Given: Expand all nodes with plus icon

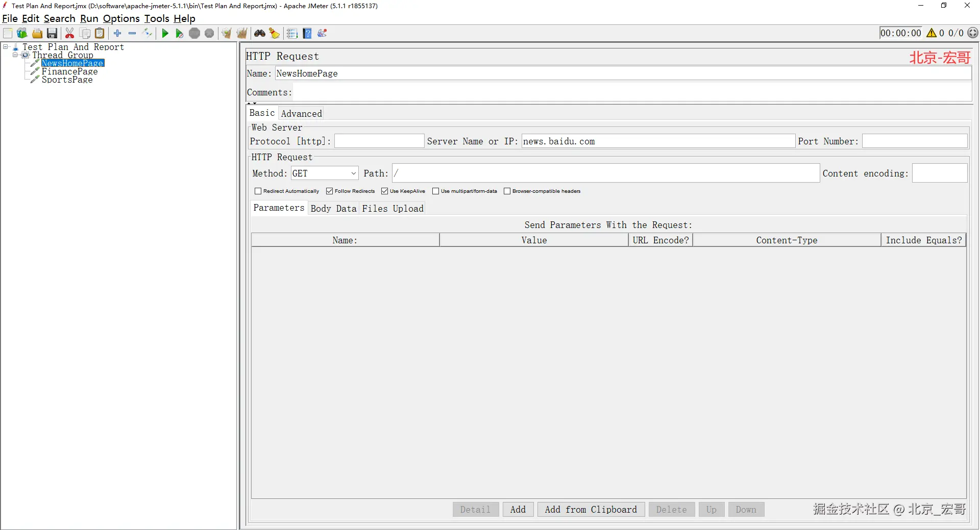Looking at the screenshot, I should [117, 33].
